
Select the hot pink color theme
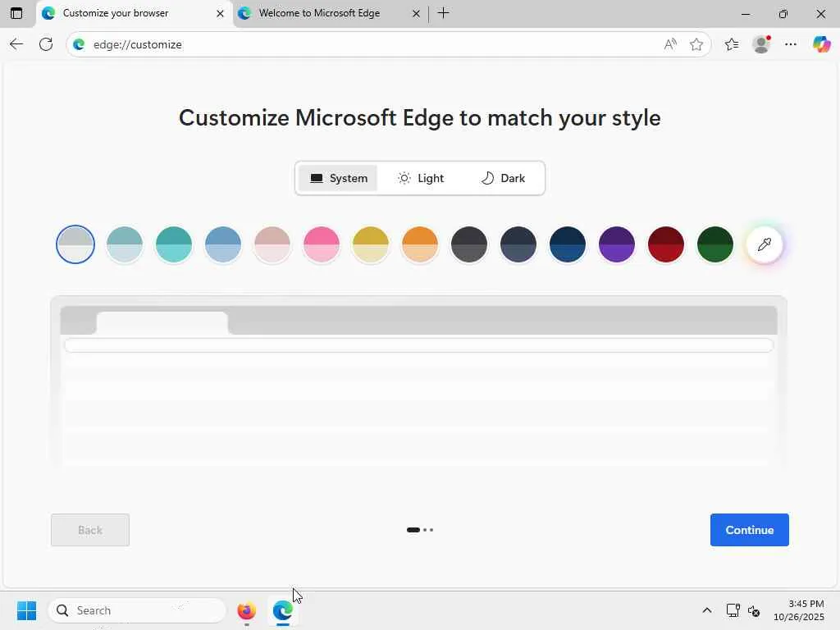322,244
